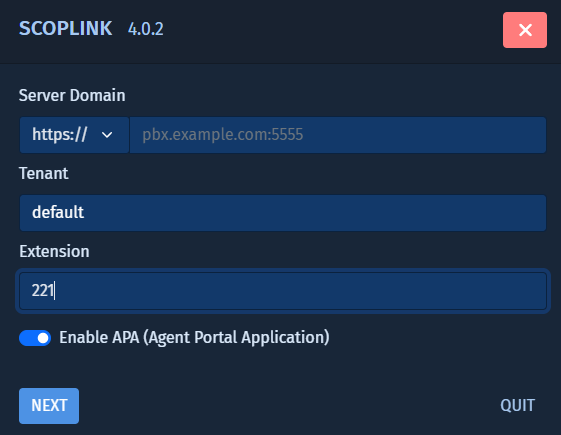561x435 pixels.
Task: Toggle the Enable APA switch
Action: 35,338
